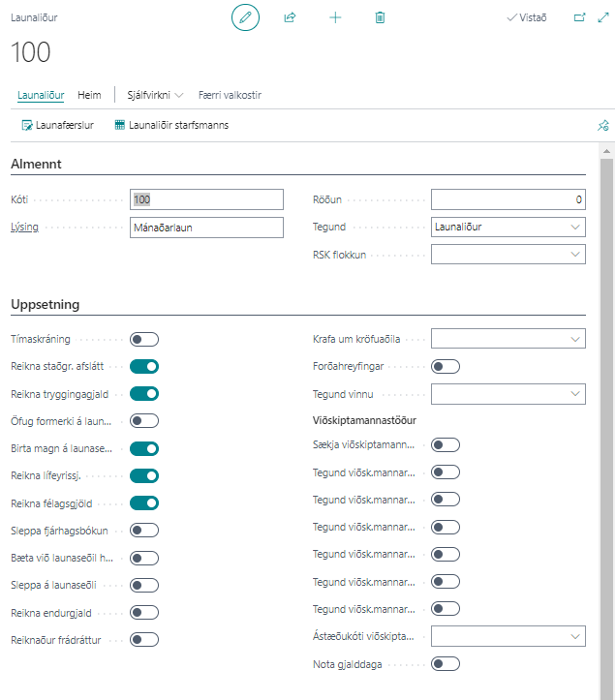Image resolution: width=616 pixels, height=700 pixels.
Task: Click the pencil edit icon
Action: (x=246, y=17)
